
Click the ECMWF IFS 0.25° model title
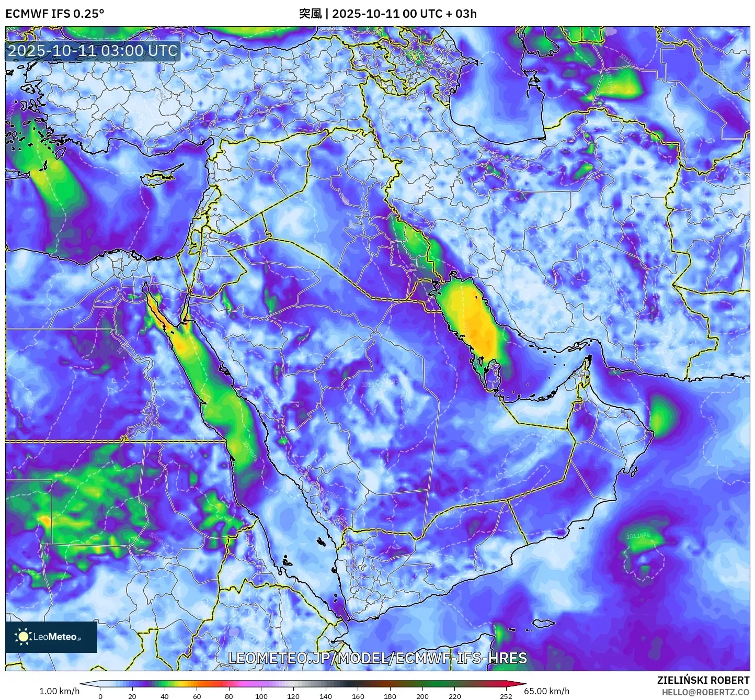coord(55,14)
